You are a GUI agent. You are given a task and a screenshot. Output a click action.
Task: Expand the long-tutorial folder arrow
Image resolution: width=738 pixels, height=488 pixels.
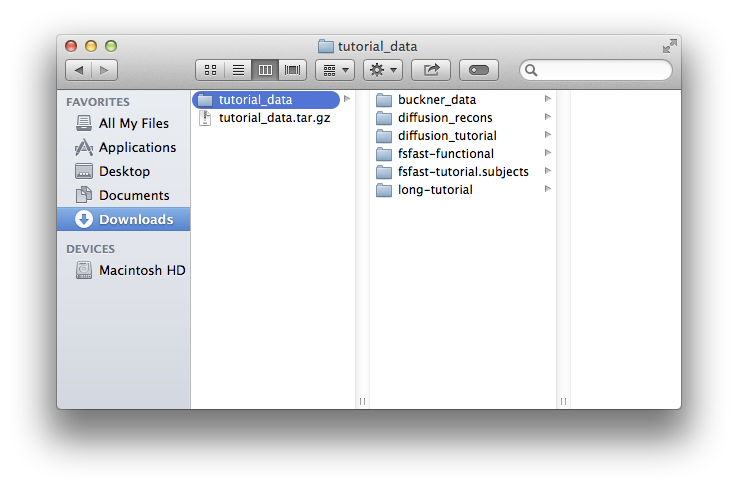point(548,189)
